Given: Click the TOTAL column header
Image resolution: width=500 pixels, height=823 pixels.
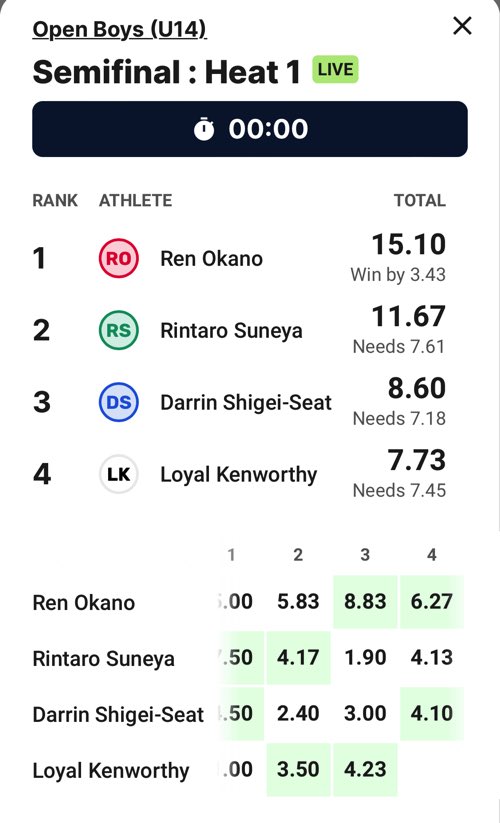Looking at the screenshot, I should pyautogui.click(x=420, y=201).
